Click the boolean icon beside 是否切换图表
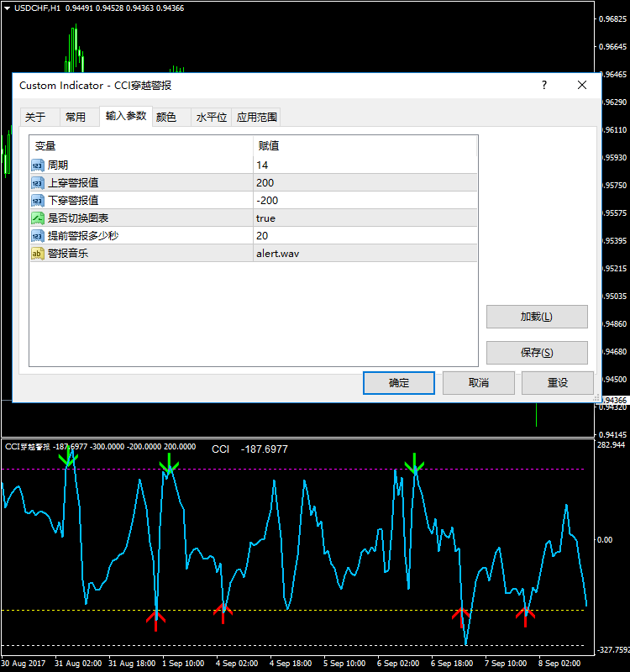Image resolution: width=630 pixels, height=672 pixels. (37, 218)
